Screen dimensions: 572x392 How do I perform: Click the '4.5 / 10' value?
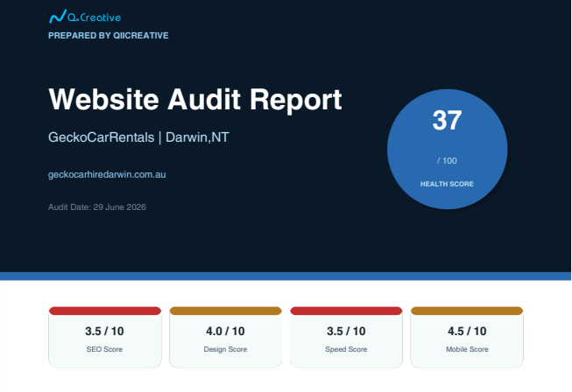467,331
